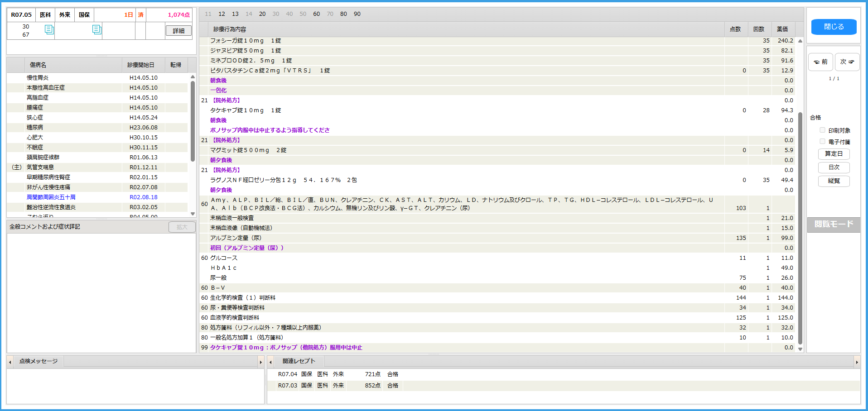Image resolution: width=868 pixels, height=411 pixels.
Task: Jump to section 12 tab
Action: (x=222, y=14)
